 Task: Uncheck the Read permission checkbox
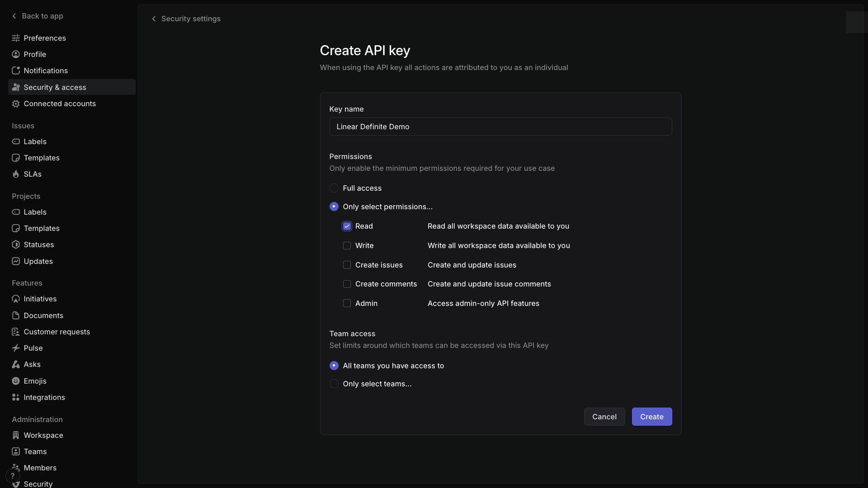pyautogui.click(x=347, y=226)
